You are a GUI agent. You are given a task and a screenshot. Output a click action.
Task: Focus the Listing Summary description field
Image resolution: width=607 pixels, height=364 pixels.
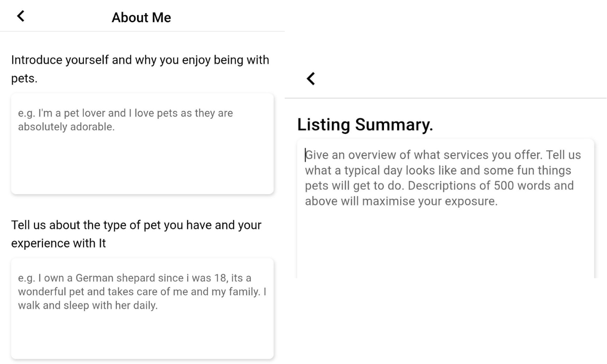(446, 208)
